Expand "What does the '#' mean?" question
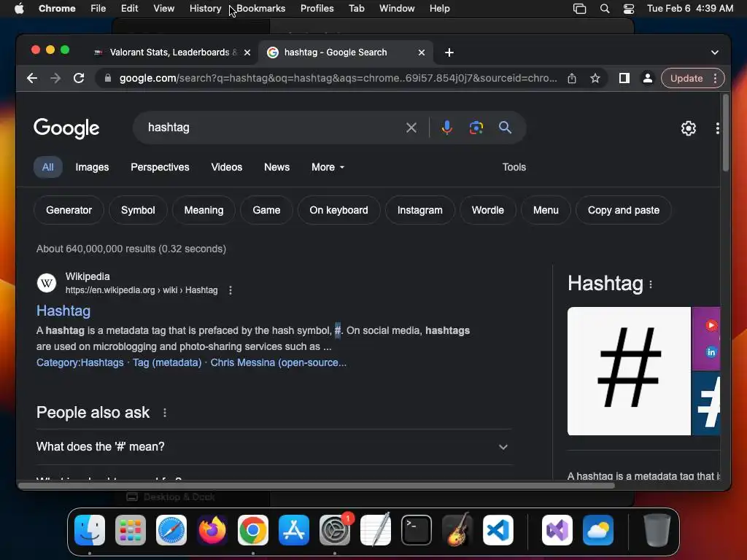This screenshot has height=560, width=747. [x=274, y=447]
